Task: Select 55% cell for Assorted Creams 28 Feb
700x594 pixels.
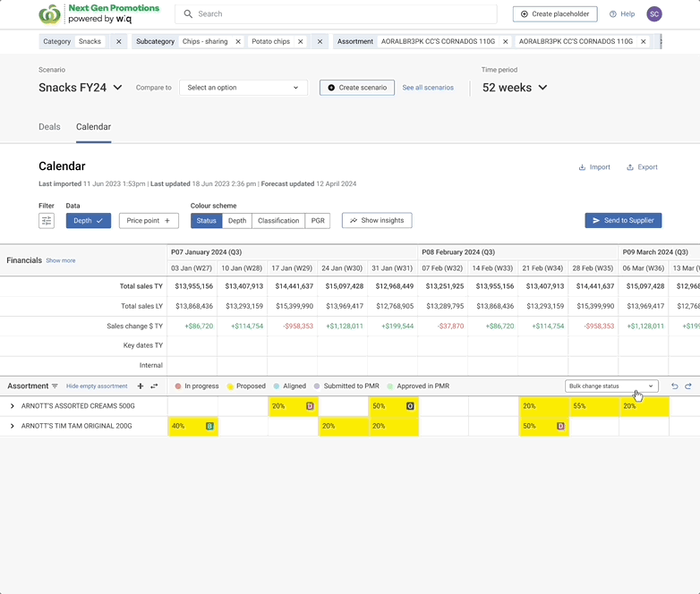Action: coord(593,406)
